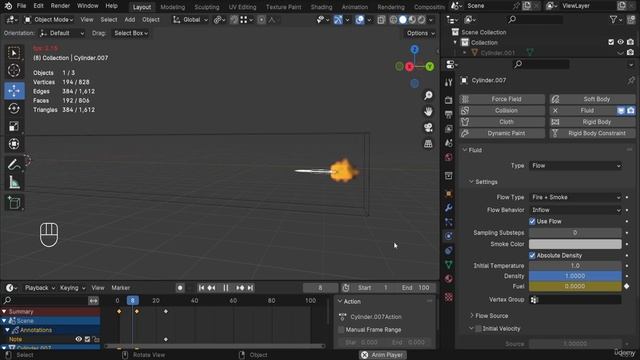Open the Drag Select Box dropdown
This screenshot has width=640, height=360.
tap(131, 33)
